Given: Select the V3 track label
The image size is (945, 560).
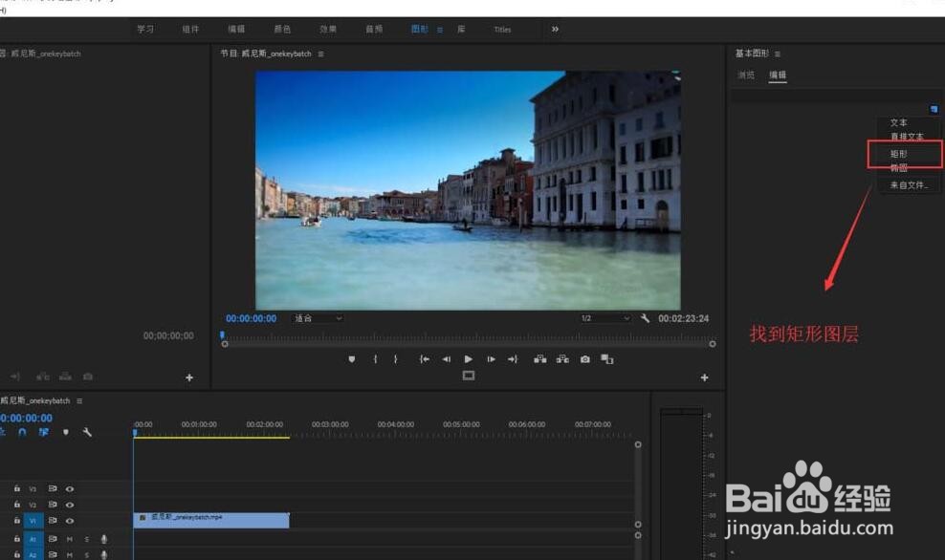Looking at the screenshot, I should (x=33, y=489).
